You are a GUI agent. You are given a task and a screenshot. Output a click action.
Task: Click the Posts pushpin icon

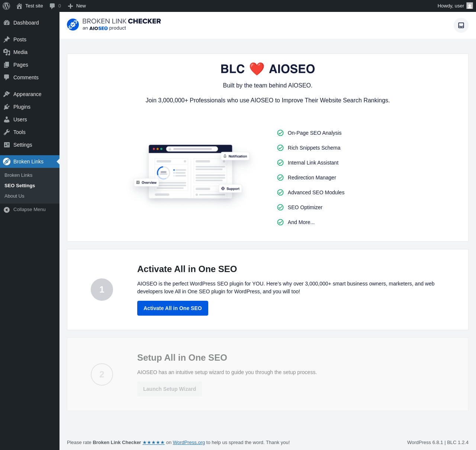[x=7, y=39]
